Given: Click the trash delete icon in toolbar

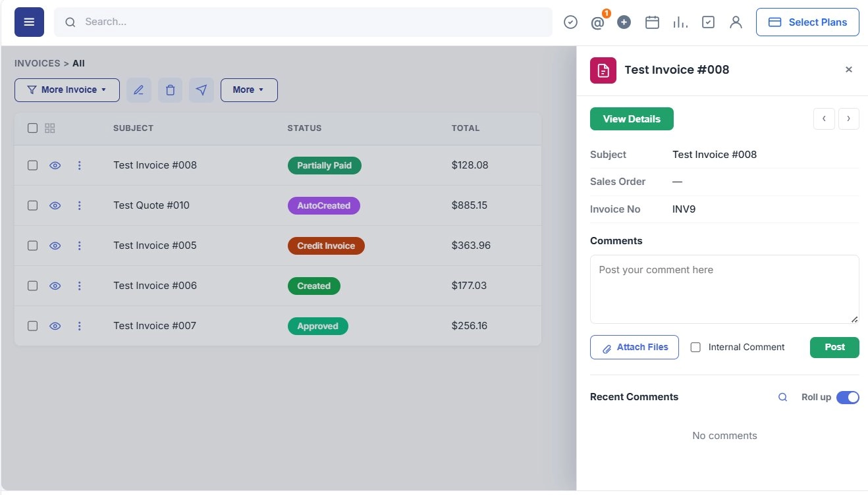Looking at the screenshot, I should pos(170,90).
